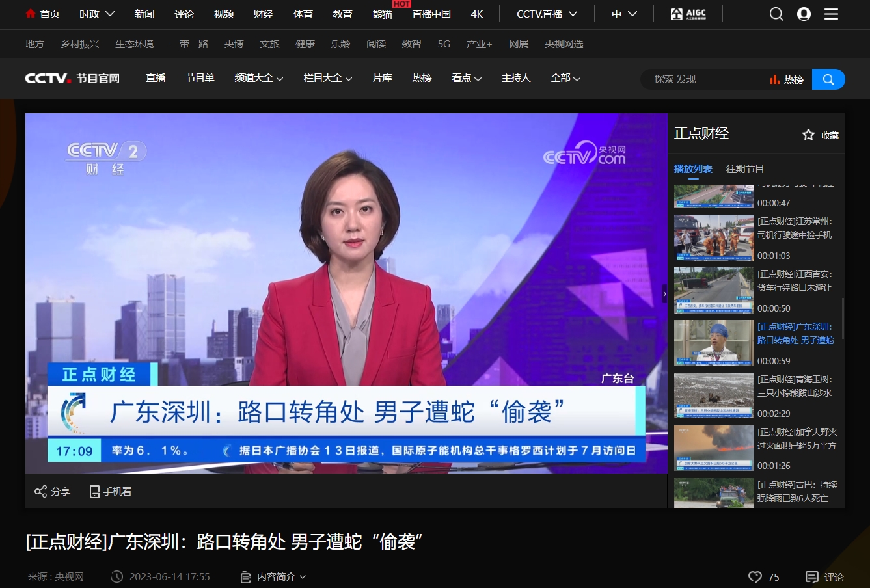Open the 直播 menu item

point(156,78)
